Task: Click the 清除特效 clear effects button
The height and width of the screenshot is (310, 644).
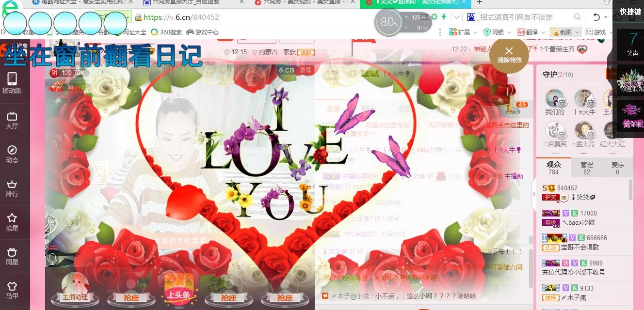Action: click(x=509, y=55)
